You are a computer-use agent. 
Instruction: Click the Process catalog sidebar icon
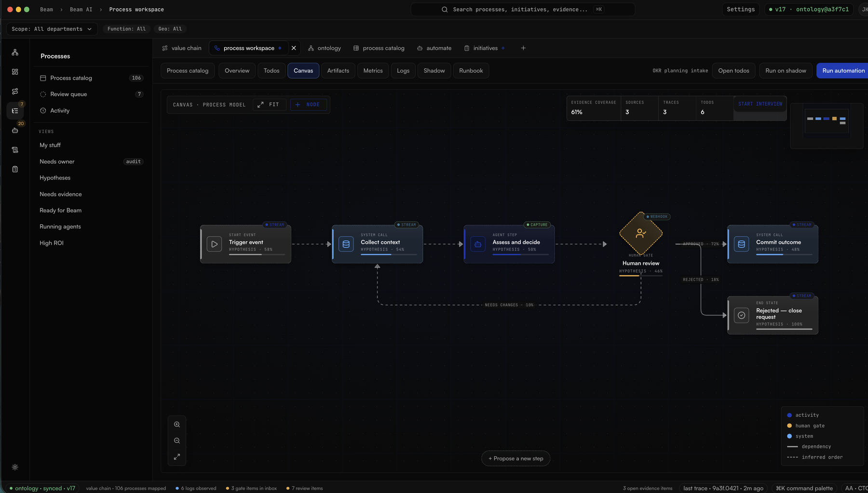[43, 78]
